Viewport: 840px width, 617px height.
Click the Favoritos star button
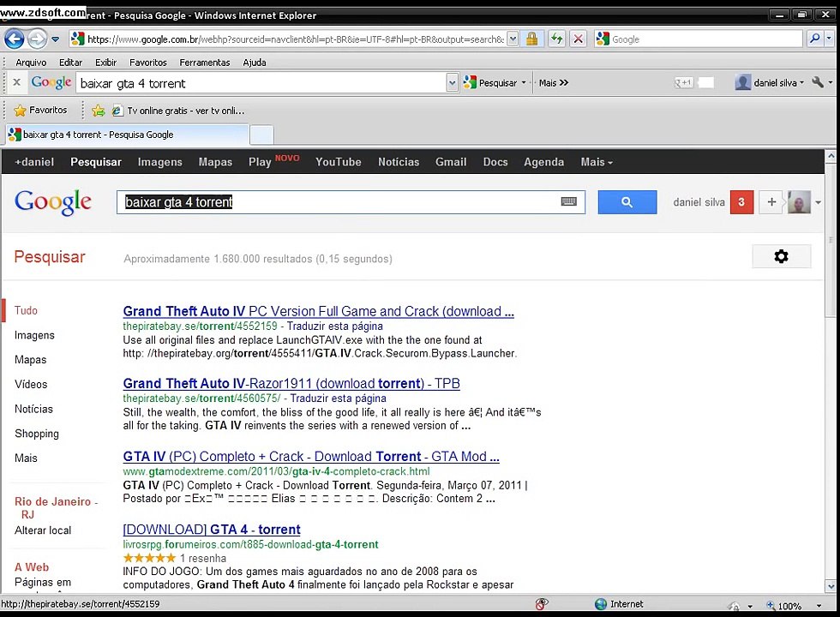pyautogui.click(x=41, y=111)
